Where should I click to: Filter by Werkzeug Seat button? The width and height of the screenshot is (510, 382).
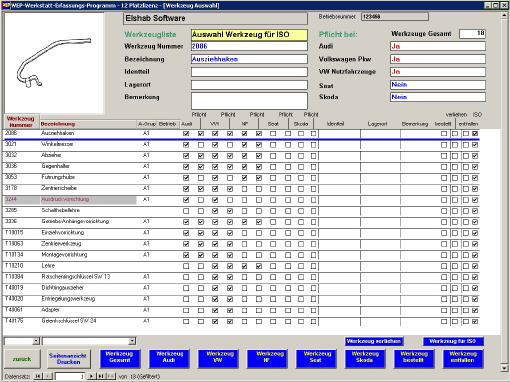point(316,359)
